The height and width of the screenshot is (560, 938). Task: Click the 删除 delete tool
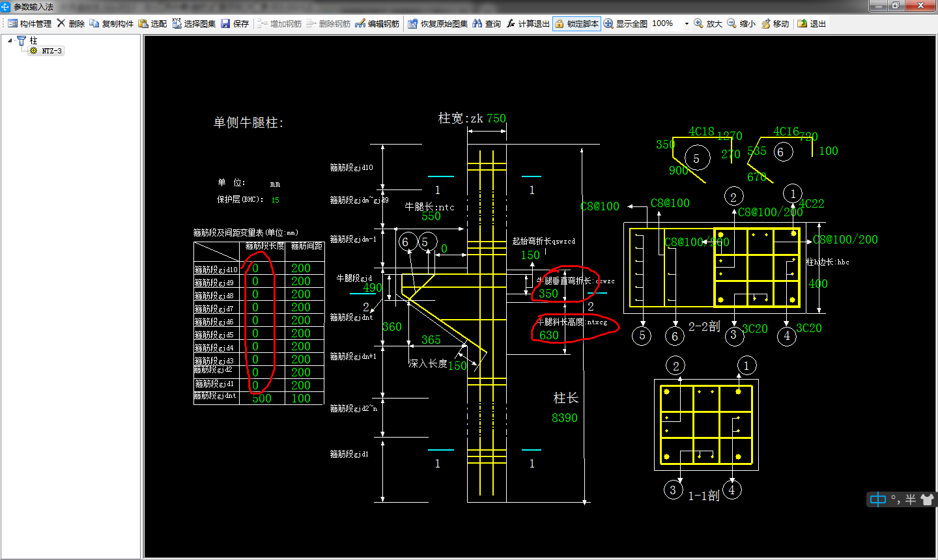pos(71,23)
